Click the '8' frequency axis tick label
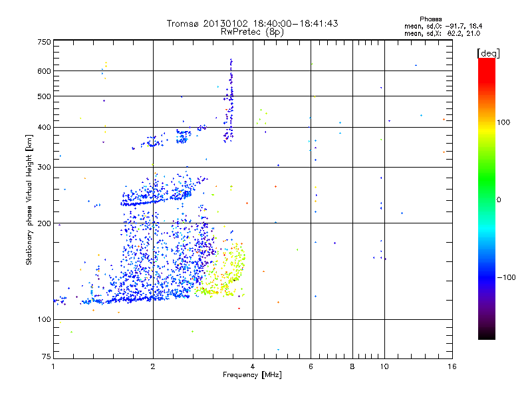The height and width of the screenshot is (399, 532). [352, 366]
